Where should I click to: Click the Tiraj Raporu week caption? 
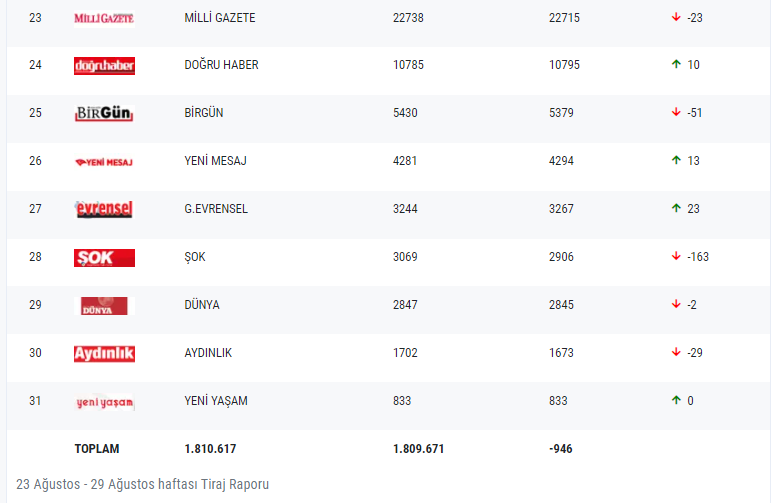[x=143, y=484]
